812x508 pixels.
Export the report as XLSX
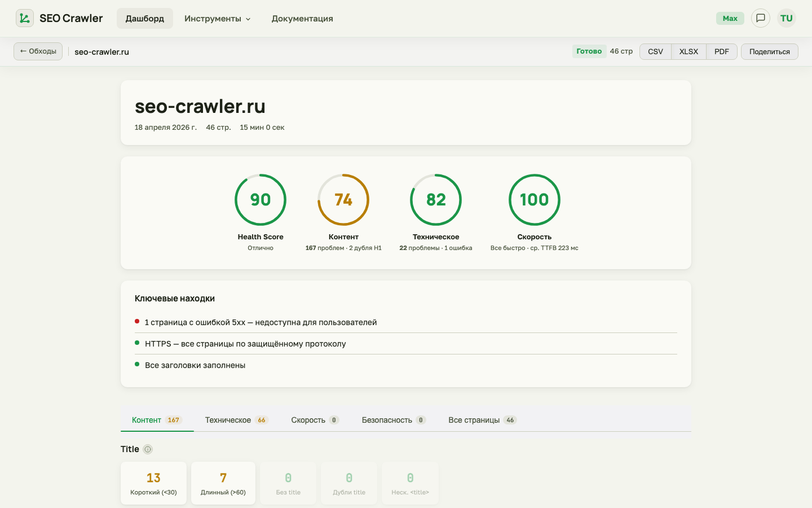pyautogui.click(x=689, y=51)
